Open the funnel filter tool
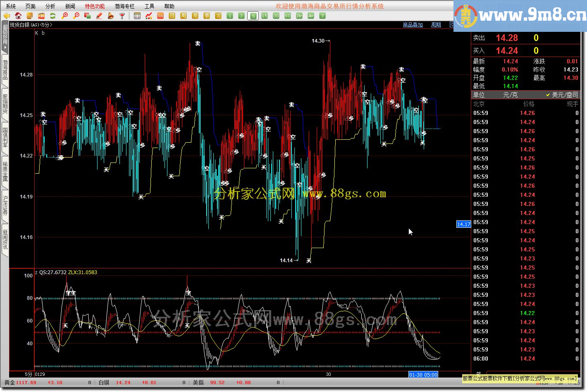 (122, 16)
